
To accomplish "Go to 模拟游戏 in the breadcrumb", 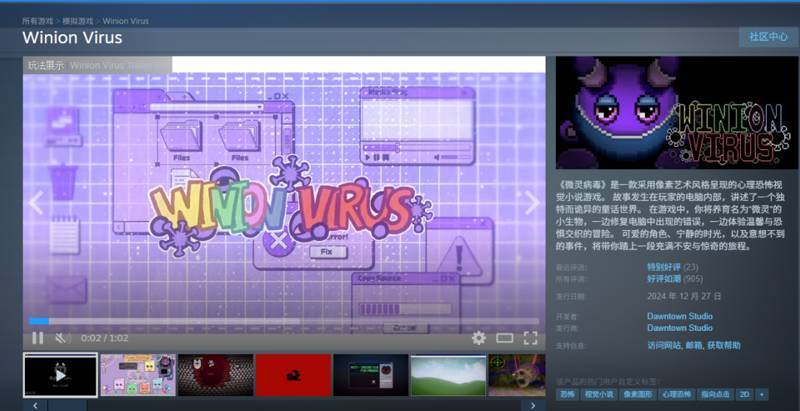I will point(78,21).
